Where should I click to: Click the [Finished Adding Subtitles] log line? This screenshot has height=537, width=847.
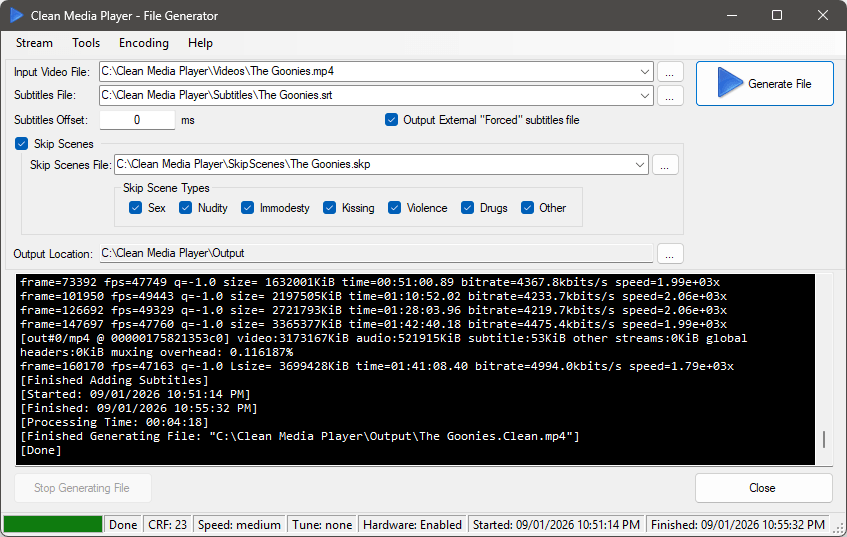click(115, 380)
